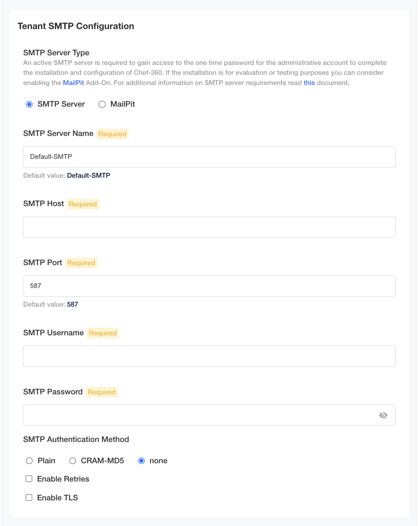420x526 pixels.
Task: Click the Tenant SMTP Configuration heading
Action: [x=76, y=26]
